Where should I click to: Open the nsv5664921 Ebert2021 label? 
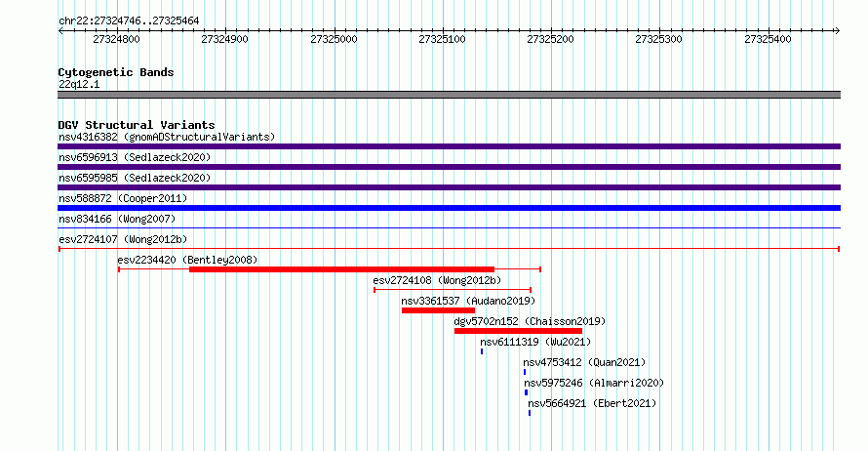[592, 403]
